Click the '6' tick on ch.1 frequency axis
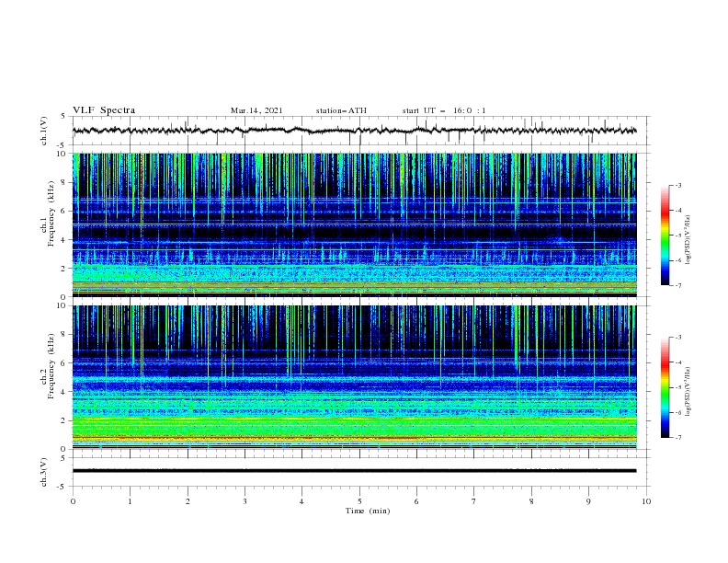 coord(63,211)
